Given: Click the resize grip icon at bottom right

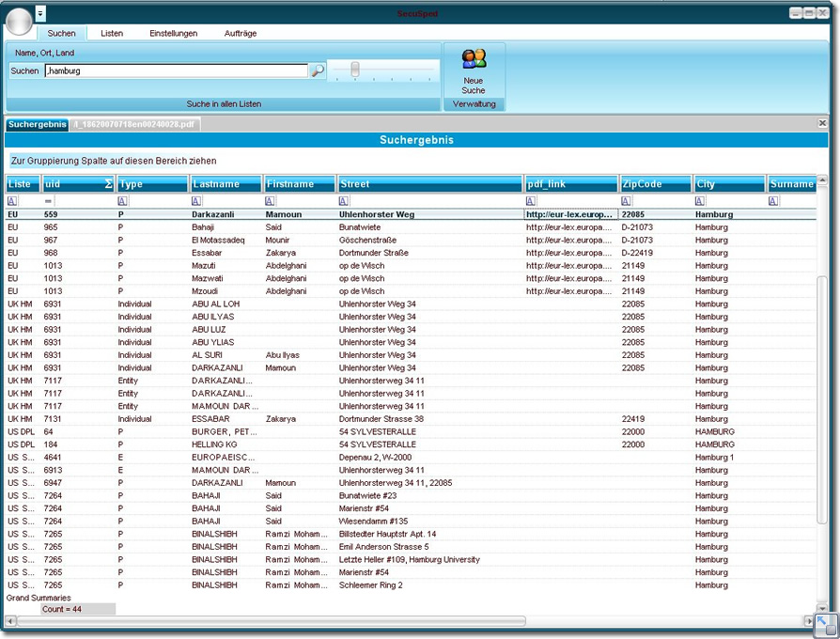Looking at the screenshot, I should pos(826,625).
